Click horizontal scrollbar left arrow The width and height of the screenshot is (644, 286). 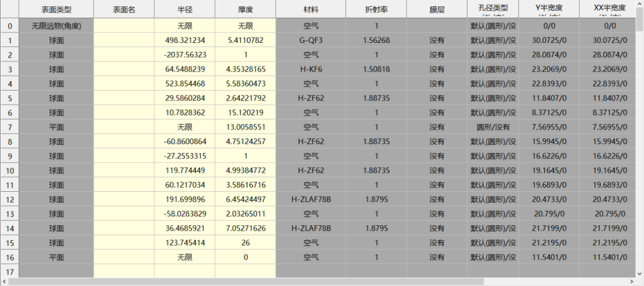point(4,282)
